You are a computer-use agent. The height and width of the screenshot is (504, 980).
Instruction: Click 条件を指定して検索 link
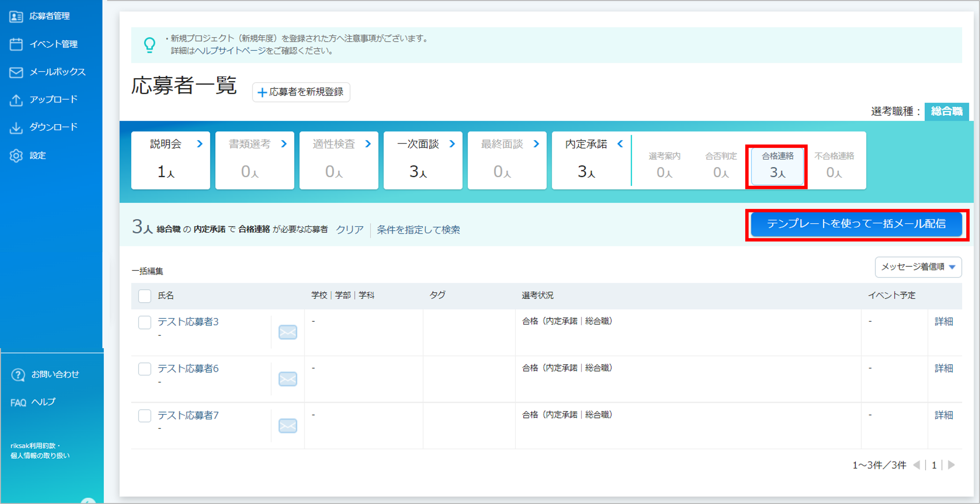click(x=418, y=230)
